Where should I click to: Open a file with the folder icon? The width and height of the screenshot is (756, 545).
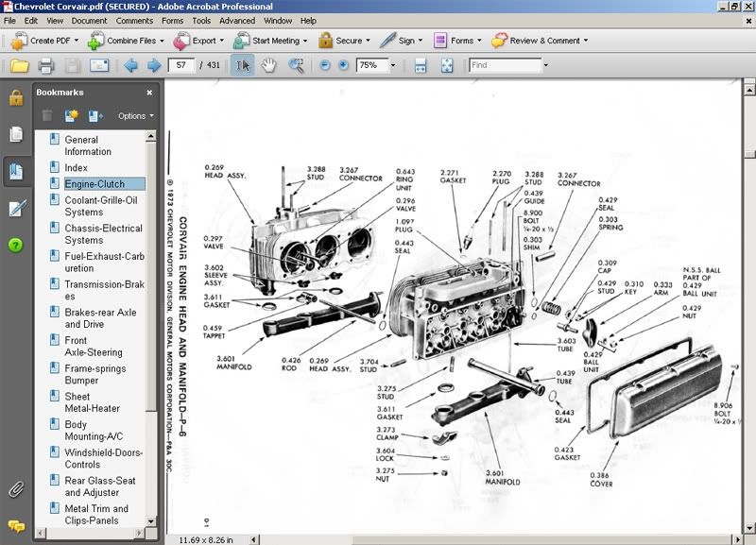tap(19, 65)
